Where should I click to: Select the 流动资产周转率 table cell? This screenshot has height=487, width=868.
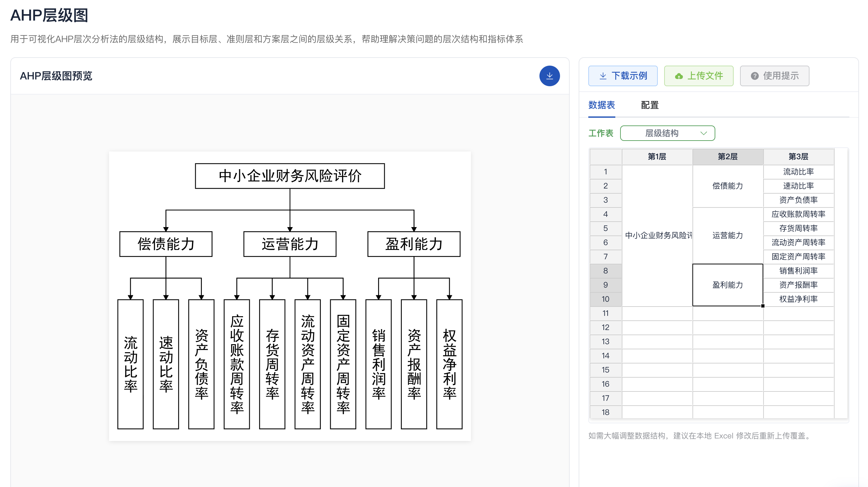tap(799, 243)
